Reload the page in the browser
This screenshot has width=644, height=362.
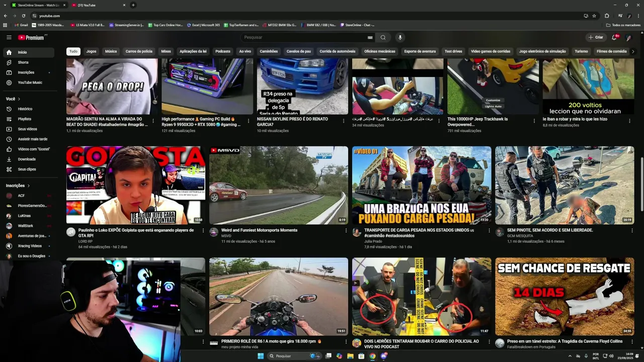point(24,16)
